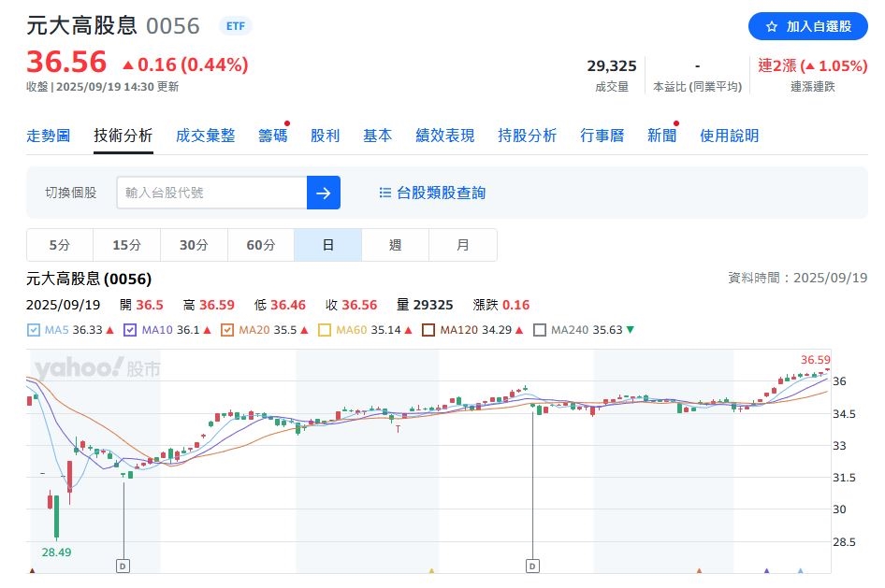Click the list icon next to 台股類股查詢

(384, 193)
